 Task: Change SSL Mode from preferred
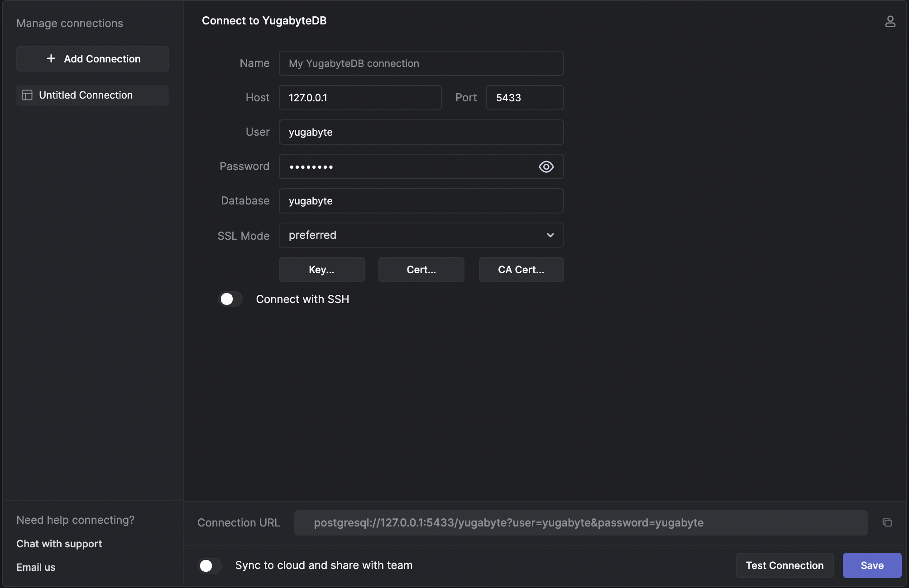click(421, 235)
